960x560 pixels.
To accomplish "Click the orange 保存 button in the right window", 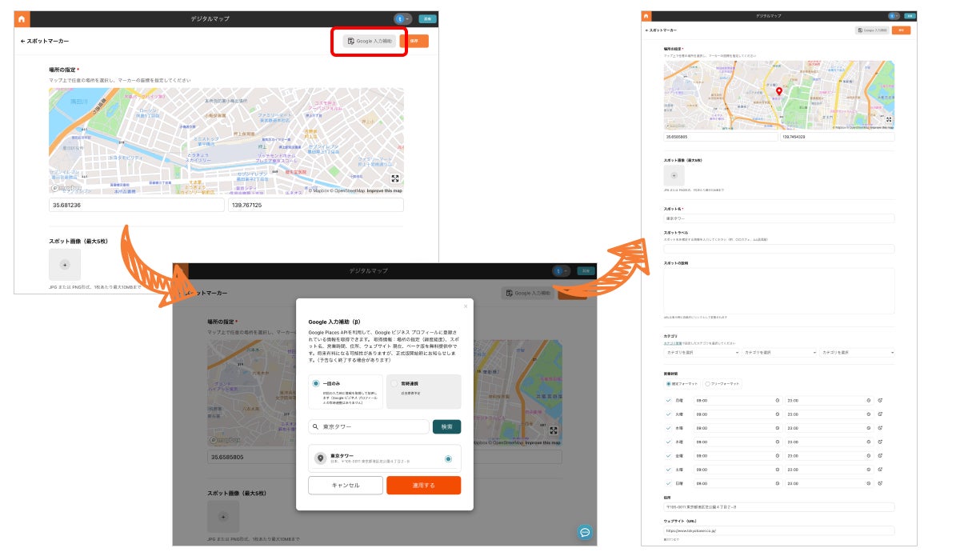I will [902, 30].
